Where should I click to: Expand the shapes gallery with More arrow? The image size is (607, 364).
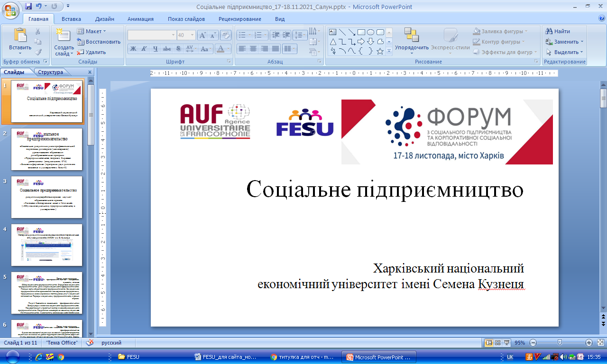pos(389,51)
